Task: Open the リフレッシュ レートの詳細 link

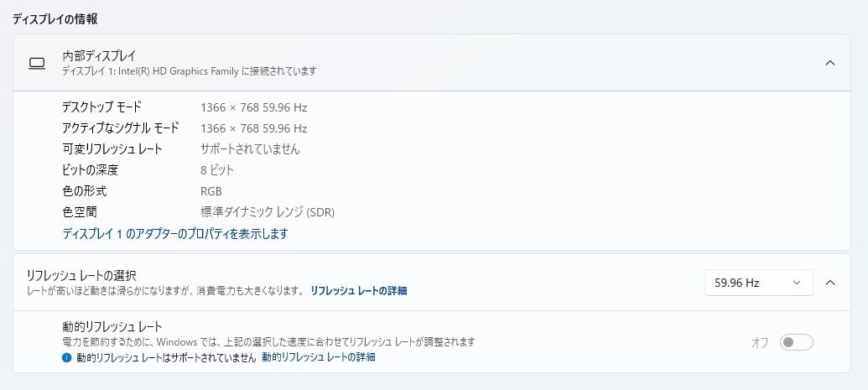Action: tap(358, 291)
